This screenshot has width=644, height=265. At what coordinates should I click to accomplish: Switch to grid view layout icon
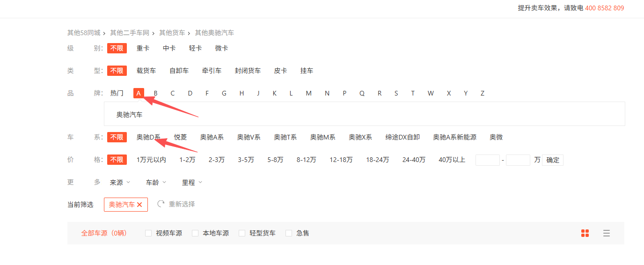(x=585, y=233)
